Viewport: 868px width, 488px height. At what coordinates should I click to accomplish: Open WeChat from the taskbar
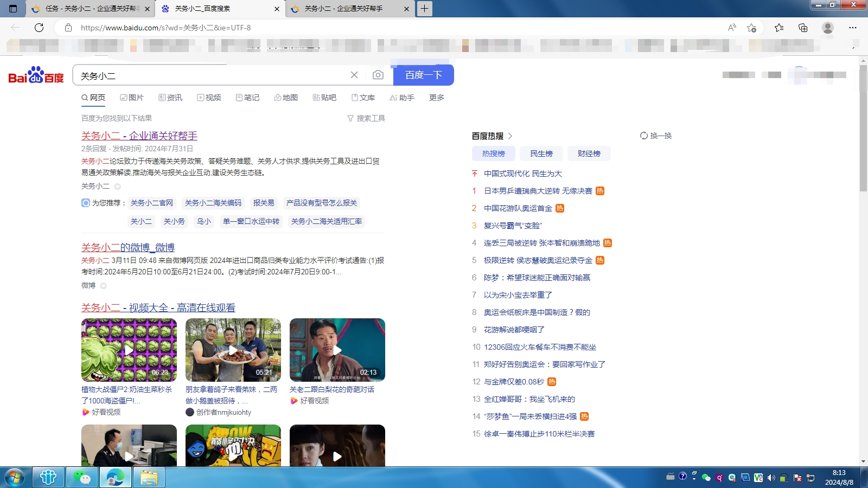(x=82, y=478)
